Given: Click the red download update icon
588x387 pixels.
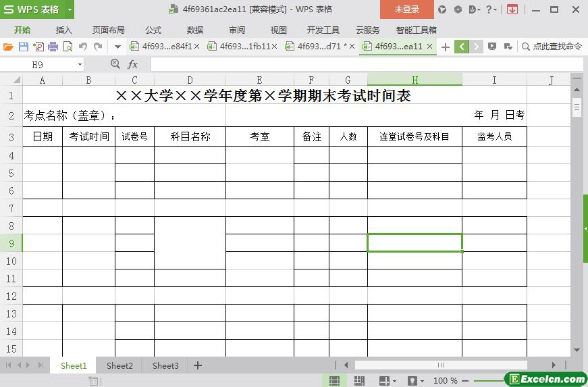Looking at the screenshot, I should [512, 9].
